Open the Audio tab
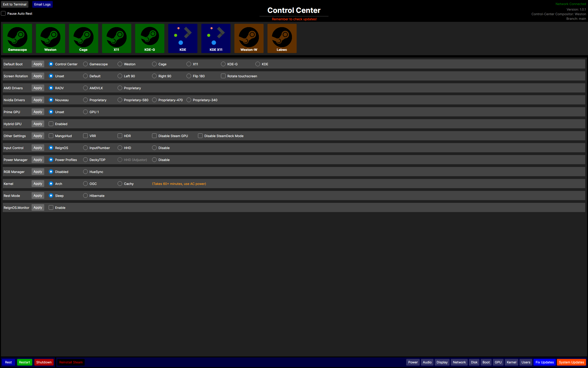Screen dimensions: 588x368 (x=427, y=362)
